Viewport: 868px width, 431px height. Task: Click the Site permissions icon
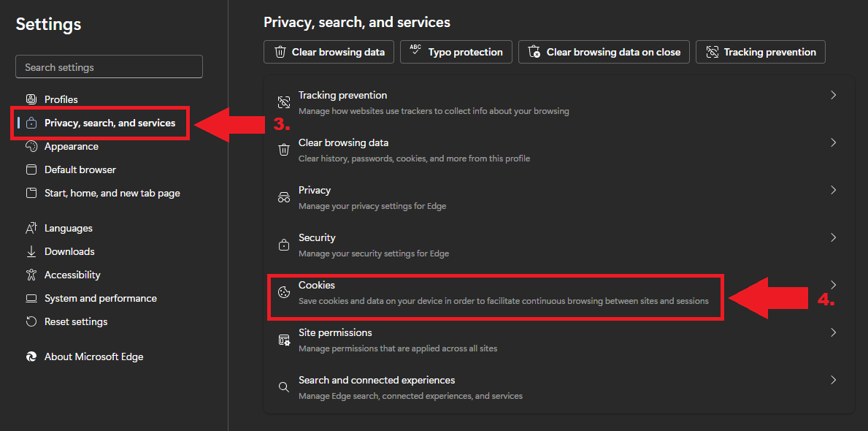pyautogui.click(x=284, y=340)
